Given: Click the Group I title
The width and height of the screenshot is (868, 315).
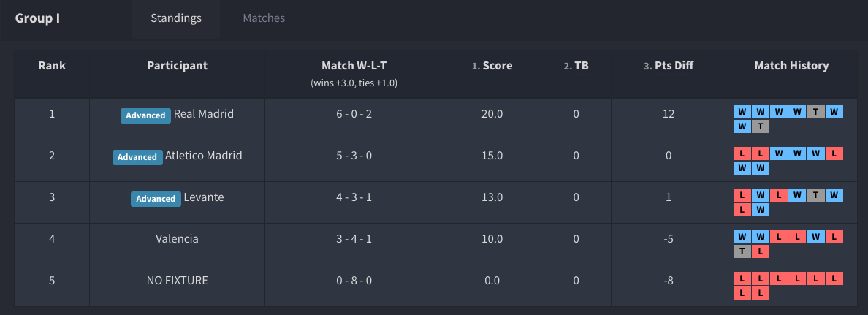Looking at the screenshot, I should pyautogui.click(x=37, y=18).
